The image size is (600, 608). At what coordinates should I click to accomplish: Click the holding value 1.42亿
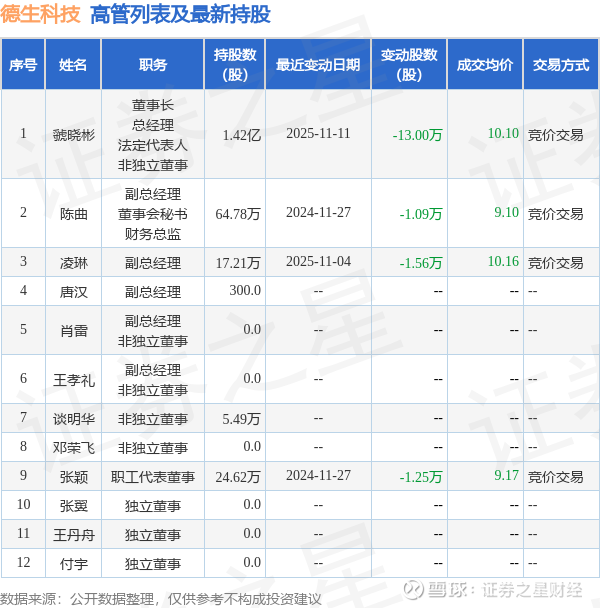tap(242, 135)
